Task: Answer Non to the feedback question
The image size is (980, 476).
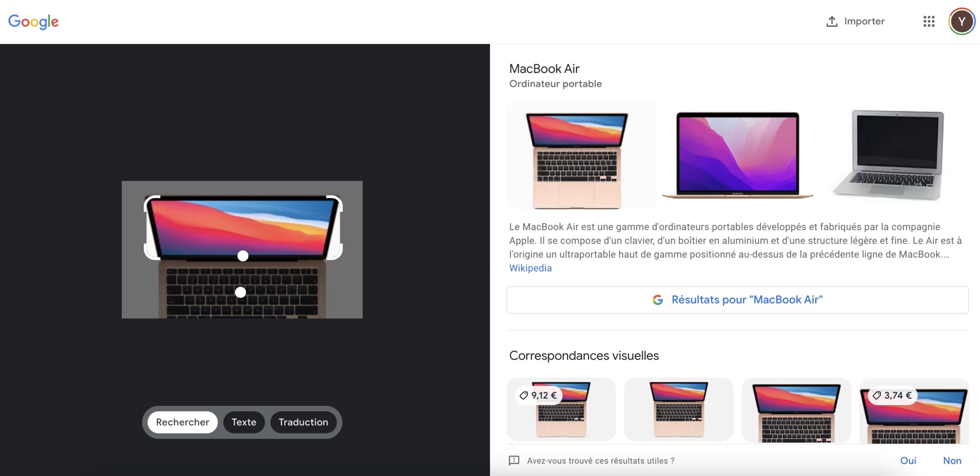Action: click(952, 460)
